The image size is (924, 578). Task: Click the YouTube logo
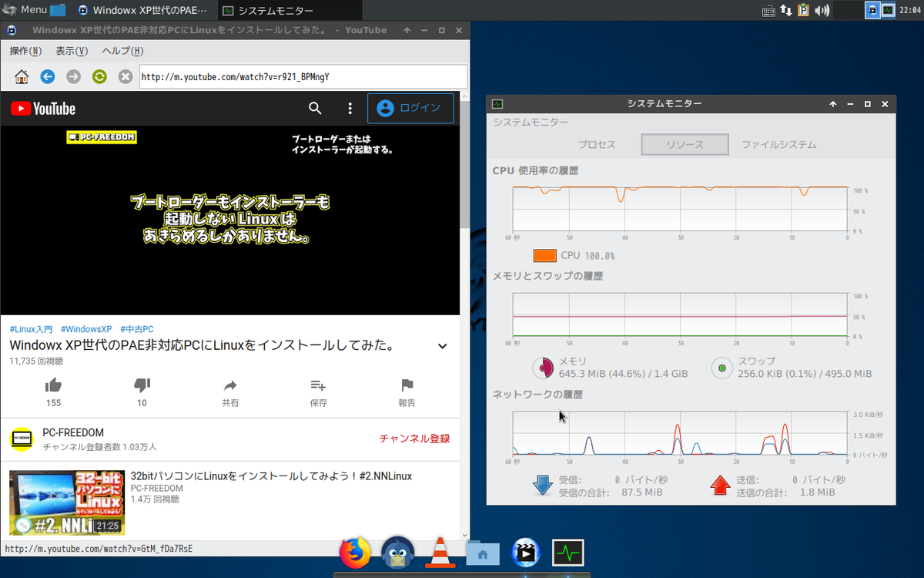[43, 109]
